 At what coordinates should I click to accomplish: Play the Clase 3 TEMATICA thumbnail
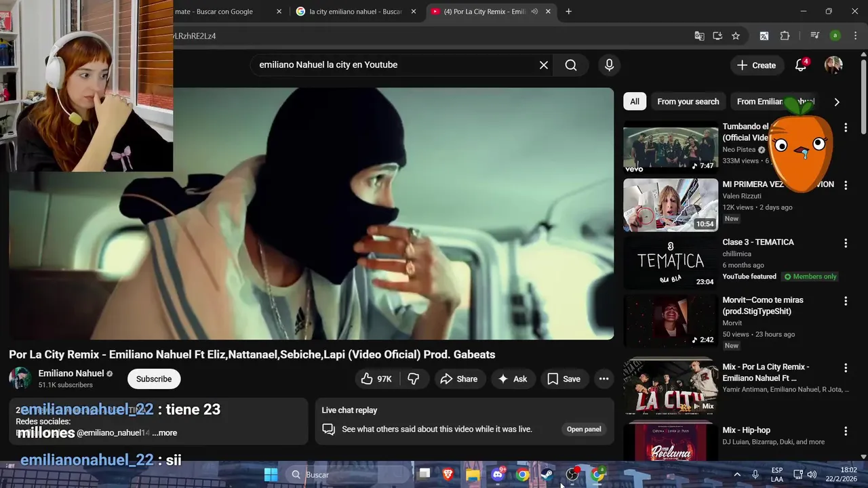671,263
